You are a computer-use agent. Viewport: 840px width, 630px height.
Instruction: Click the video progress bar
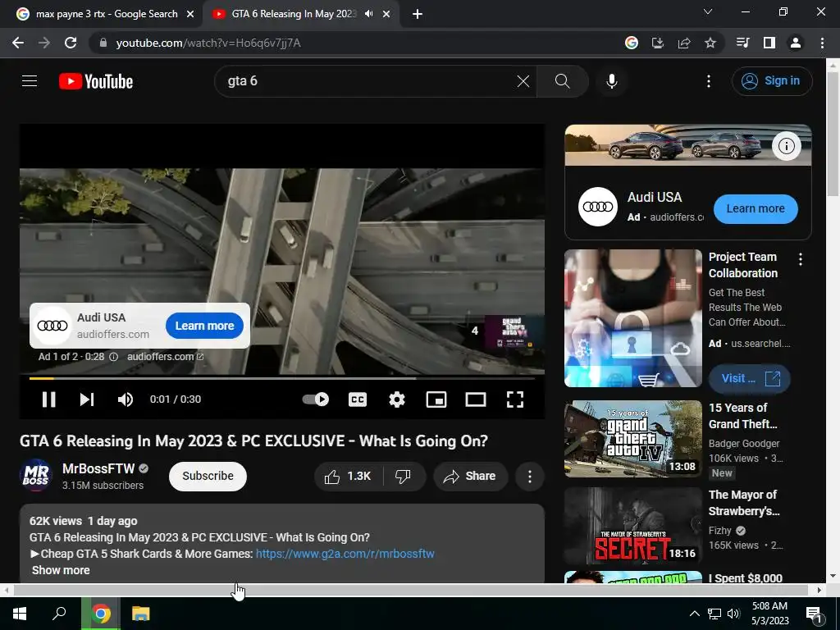282,378
